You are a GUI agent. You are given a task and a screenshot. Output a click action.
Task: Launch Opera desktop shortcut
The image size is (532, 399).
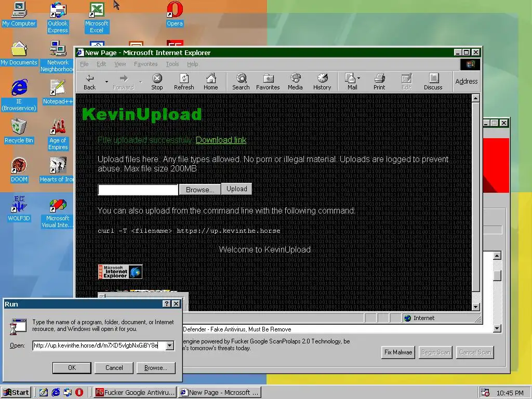coord(175,14)
